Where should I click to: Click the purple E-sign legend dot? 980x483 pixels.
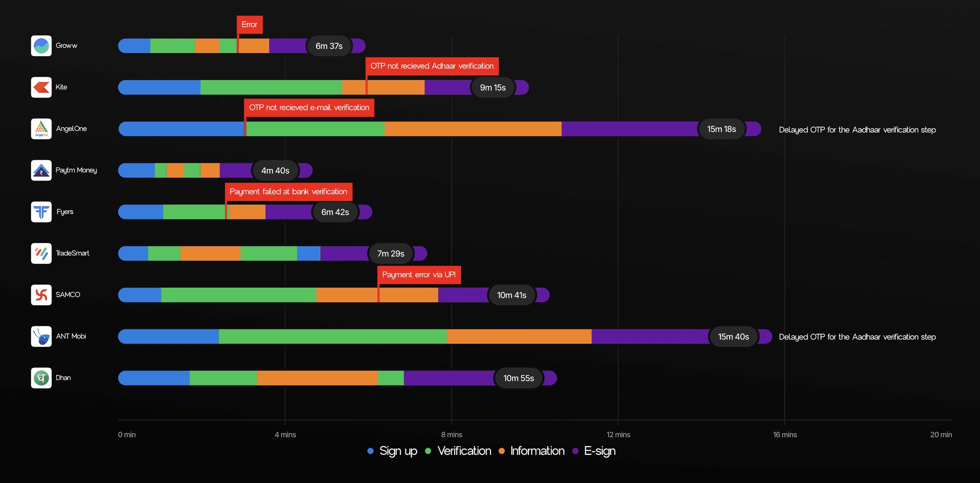click(575, 451)
